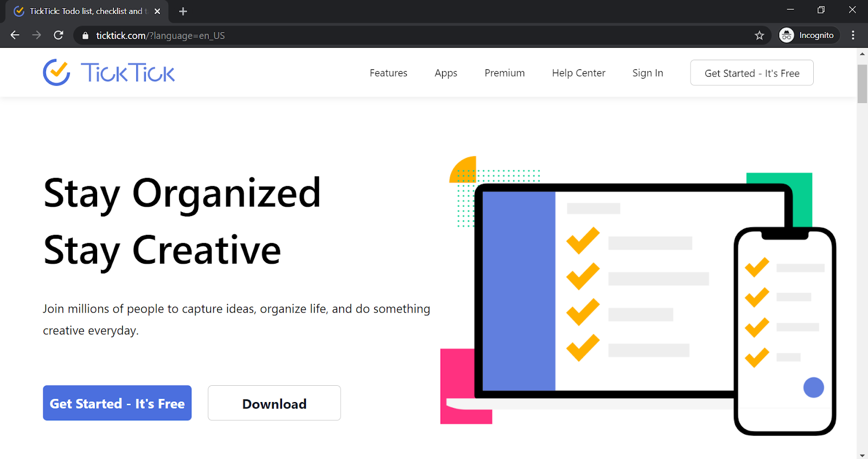Click scrollbar up arrow
The height and width of the screenshot is (459, 868).
pyautogui.click(x=862, y=54)
